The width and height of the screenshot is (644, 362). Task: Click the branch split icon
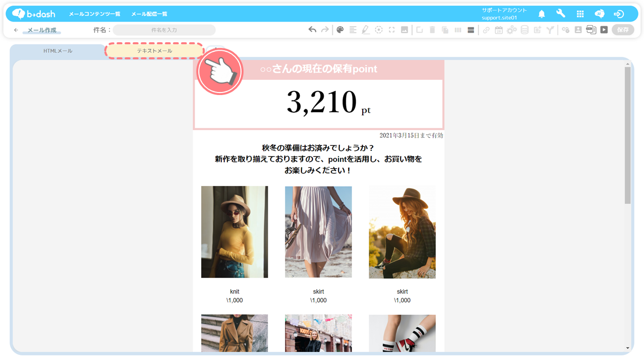coord(550,30)
